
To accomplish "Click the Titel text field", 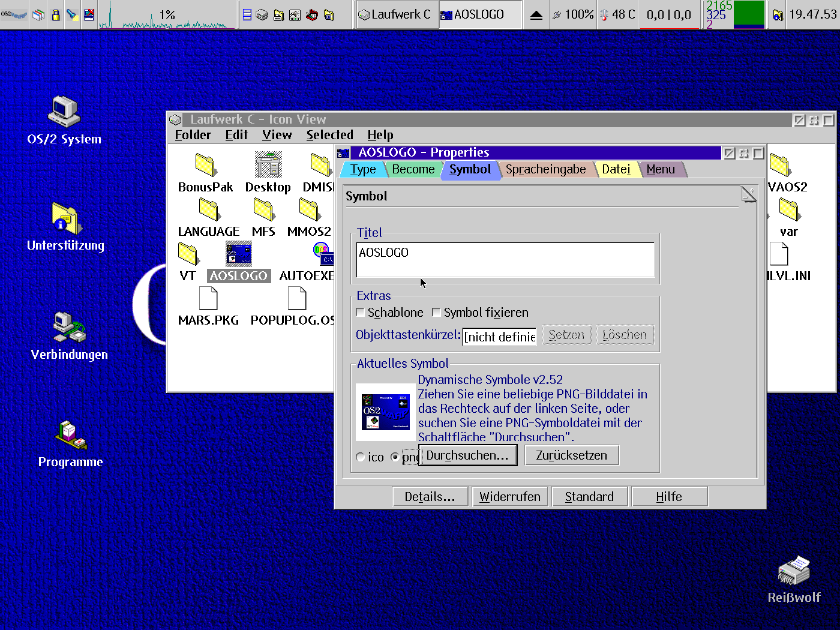I will pos(505,260).
